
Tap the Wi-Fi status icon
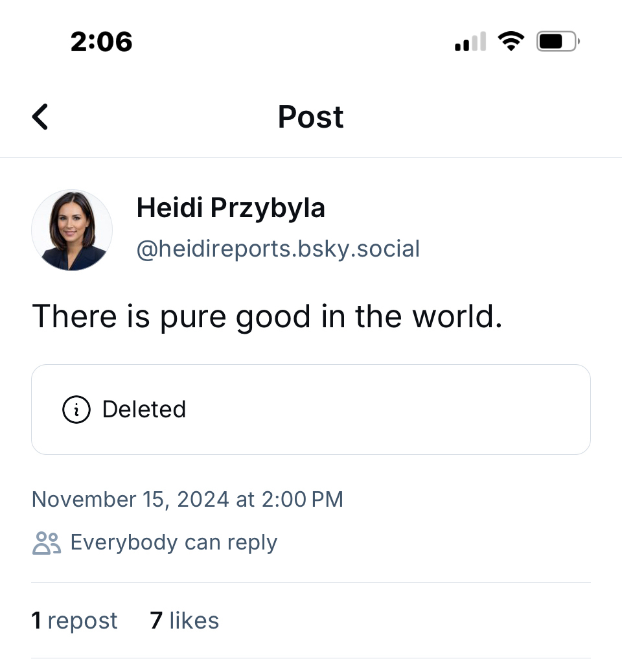pyautogui.click(x=511, y=42)
